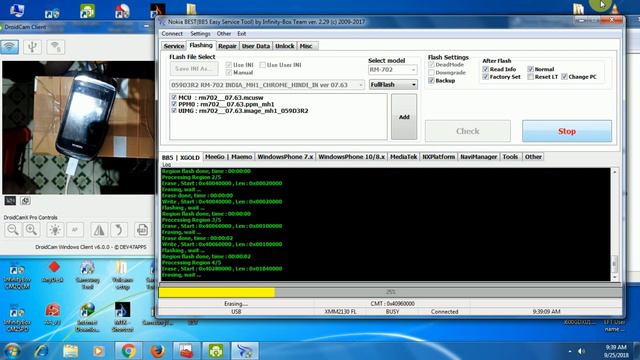
Task: Click DroidCam autofocus AF icon
Action: [x=75, y=230]
